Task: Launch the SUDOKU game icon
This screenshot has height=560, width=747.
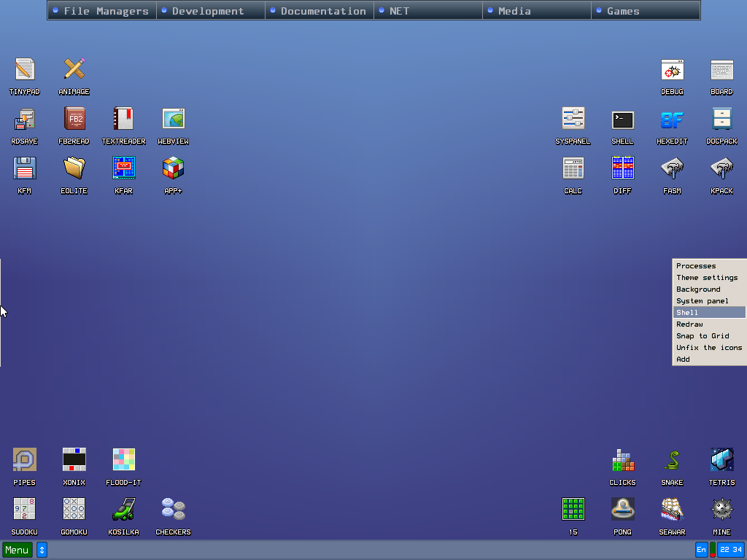Action: [24, 509]
